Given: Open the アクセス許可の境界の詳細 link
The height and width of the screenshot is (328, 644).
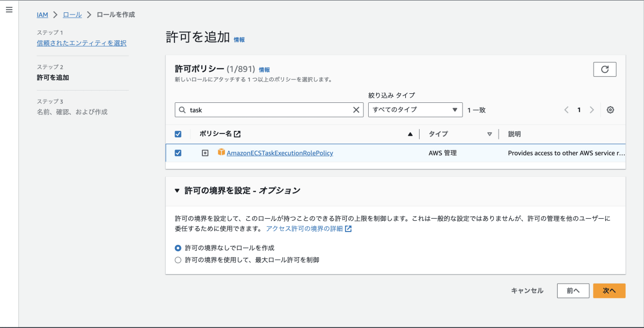Looking at the screenshot, I should (304, 228).
